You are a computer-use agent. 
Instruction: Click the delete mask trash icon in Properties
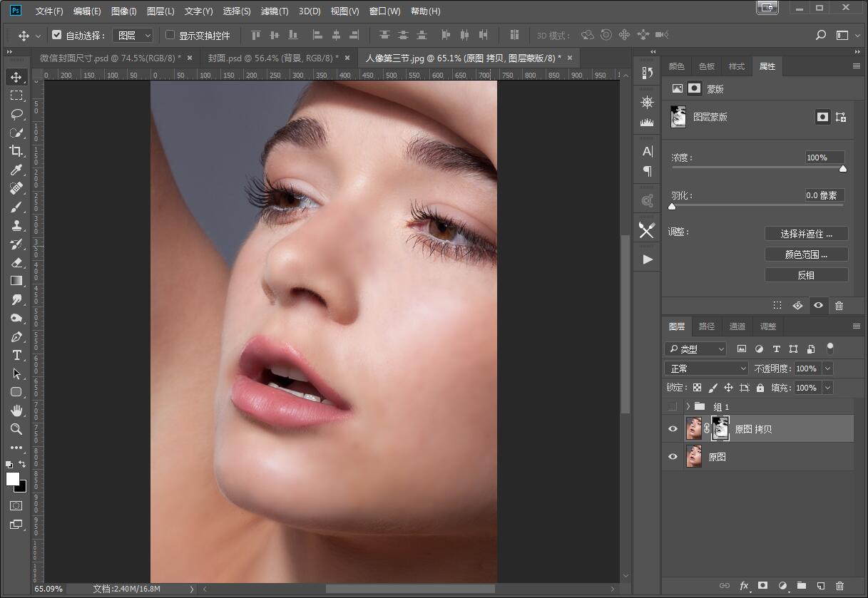tap(839, 306)
